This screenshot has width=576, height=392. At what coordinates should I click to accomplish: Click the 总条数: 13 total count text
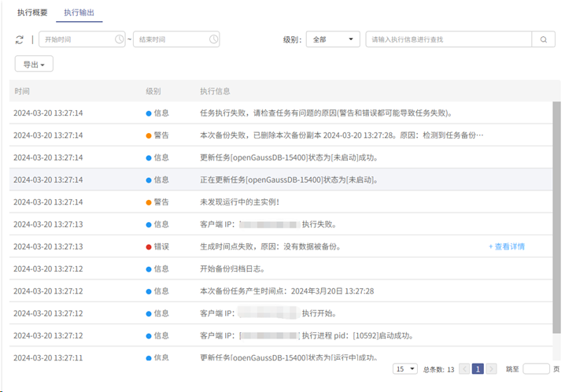pos(438,369)
